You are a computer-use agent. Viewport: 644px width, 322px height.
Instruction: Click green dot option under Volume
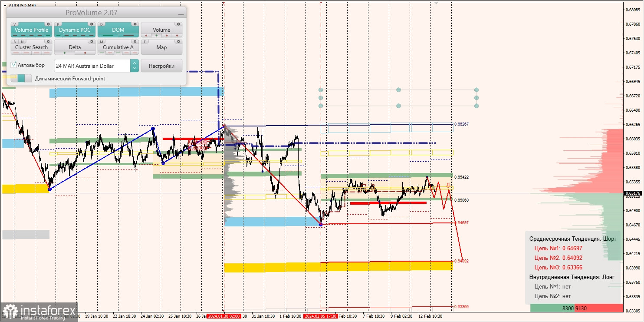click(157, 35)
